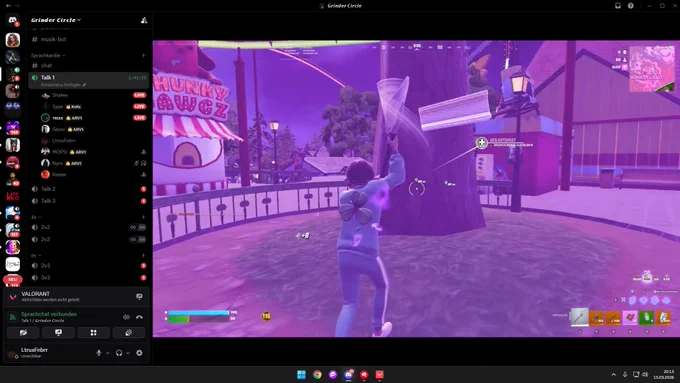Expand the Grinder Circle server menu
The height and width of the screenshot is (383, 680).
[56, 20]
